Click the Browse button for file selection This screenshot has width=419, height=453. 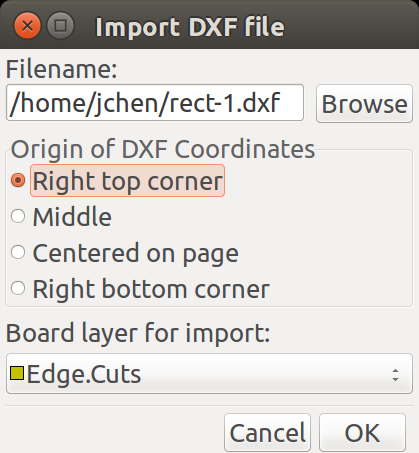pos(364,104)
